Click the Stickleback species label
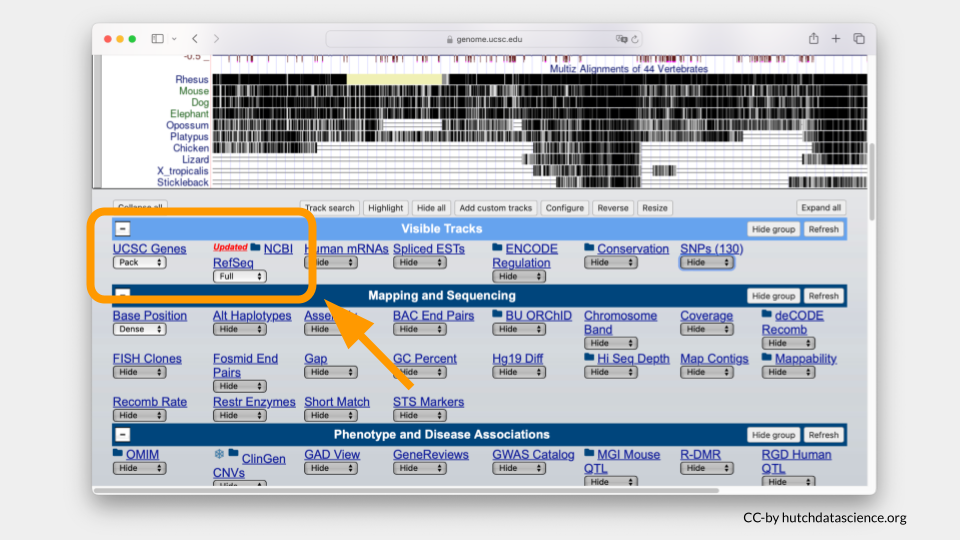 pos(182,182)
